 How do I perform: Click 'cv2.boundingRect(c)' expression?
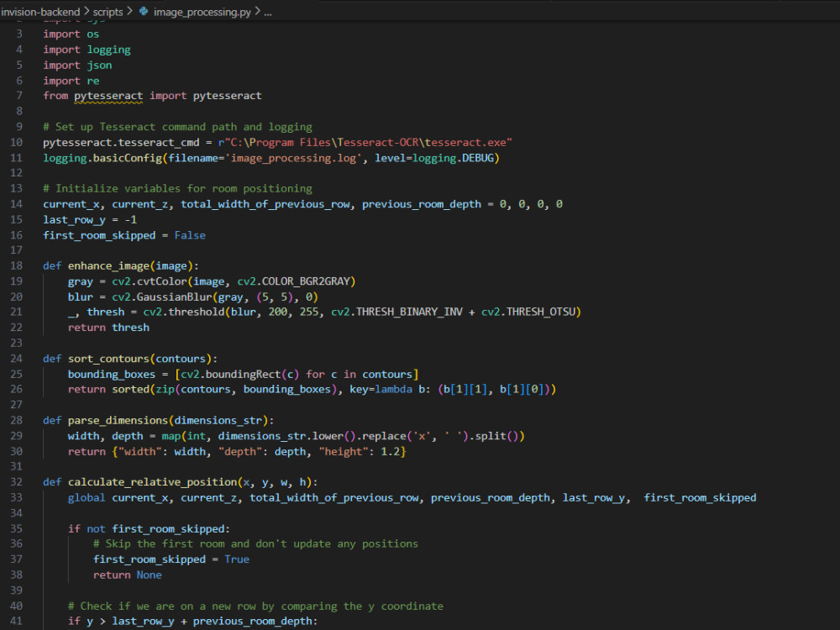[240, 374]
